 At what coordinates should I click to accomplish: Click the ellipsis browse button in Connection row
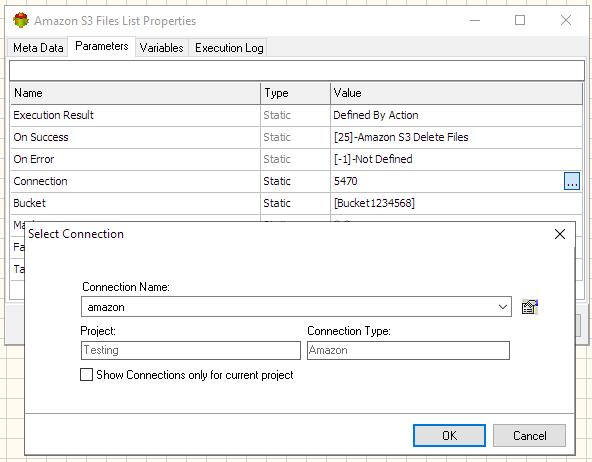coord(572,181)
